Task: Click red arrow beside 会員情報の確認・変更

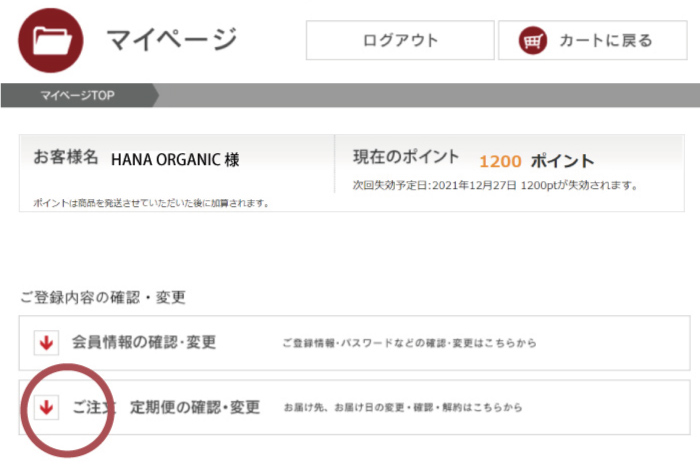Action: 46,343
